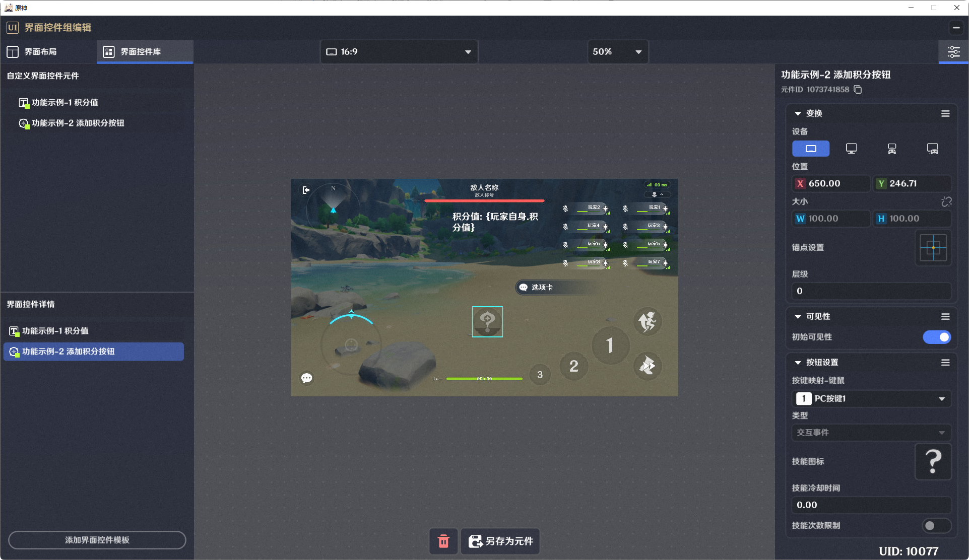Screen dimensions: 969x560
Task: Open the 按钮设置 section menu icon
Action: point(945,363)
